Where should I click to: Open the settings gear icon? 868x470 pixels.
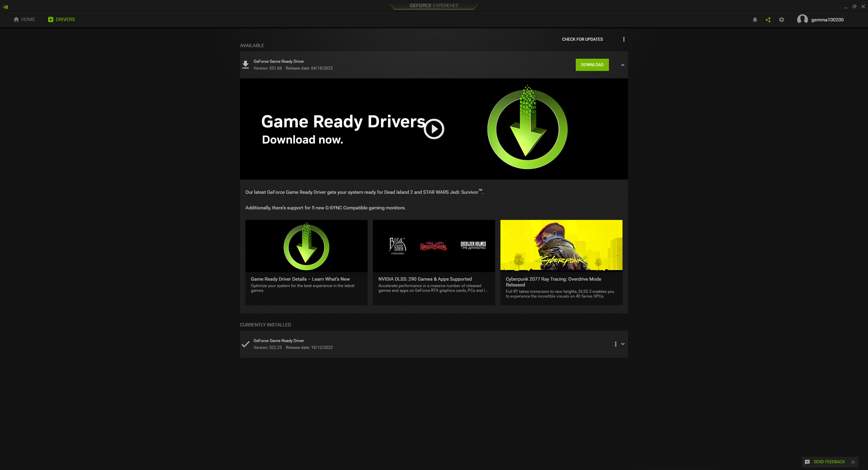coord(782,20)
